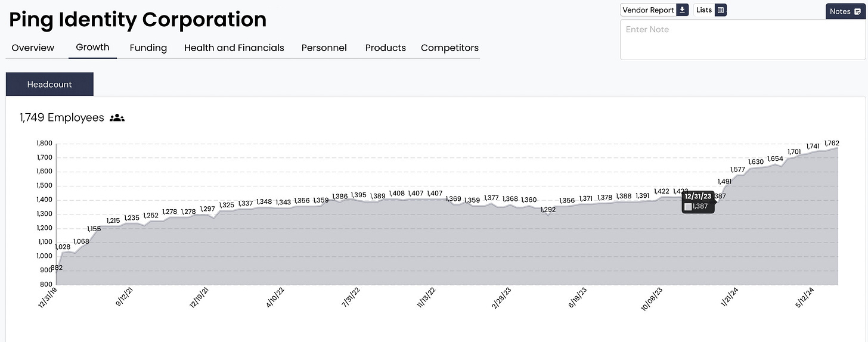The image size is (868, 342).
Task: Click the 1,395 data label
Action: coord(359,195)
